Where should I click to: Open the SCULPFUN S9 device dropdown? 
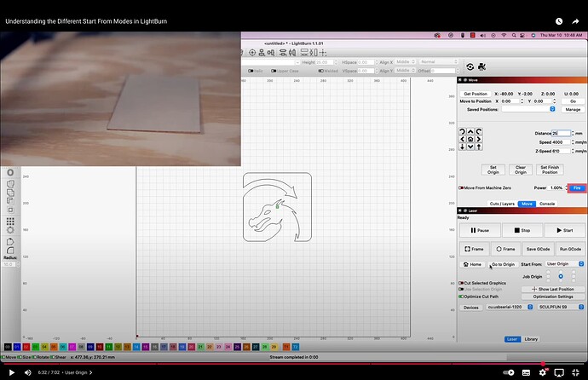coord(551,307)
